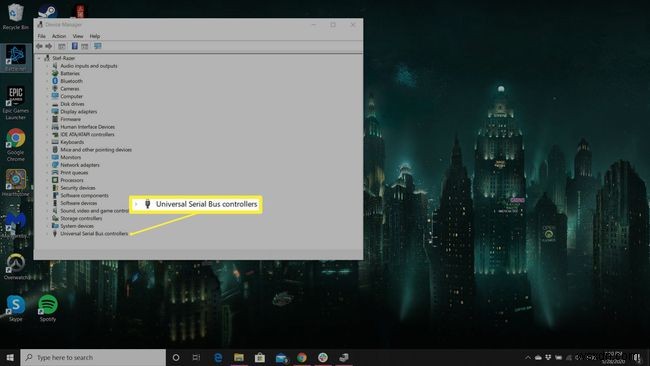The width and height of the screenshot is (650, 366).
Task: Open File Explorer from the taskbar
Action: coord(239,357)
